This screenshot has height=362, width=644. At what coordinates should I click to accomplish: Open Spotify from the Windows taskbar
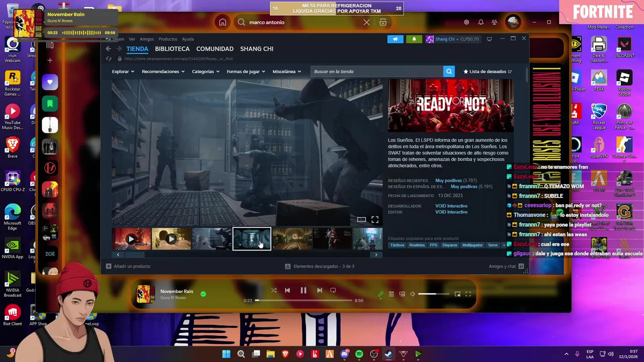[359, 354]
